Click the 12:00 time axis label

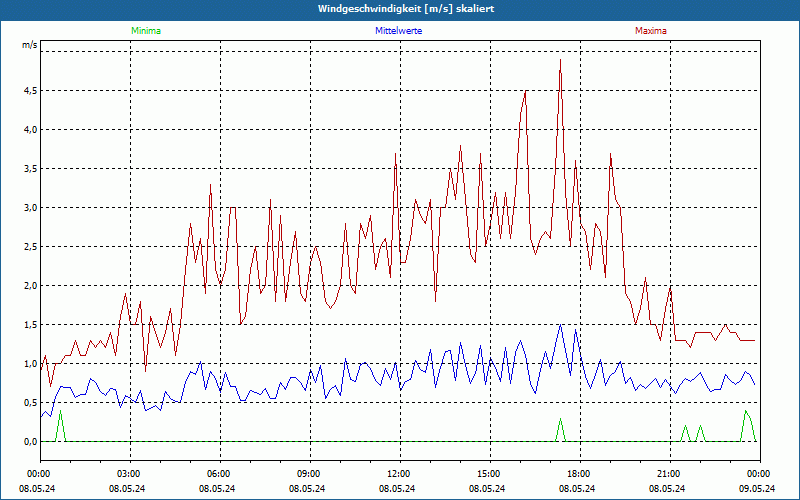point(400,474)
